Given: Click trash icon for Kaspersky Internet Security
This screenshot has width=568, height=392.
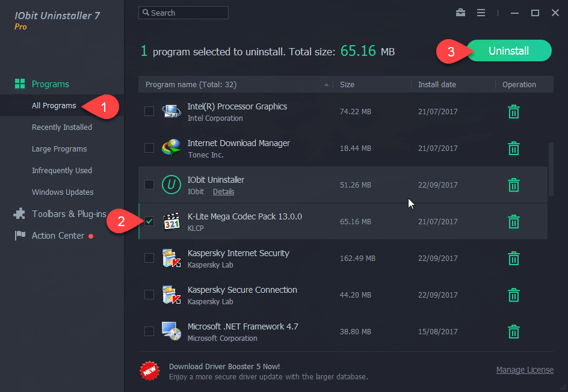Looking at the screenshot, I should point(514,258).
